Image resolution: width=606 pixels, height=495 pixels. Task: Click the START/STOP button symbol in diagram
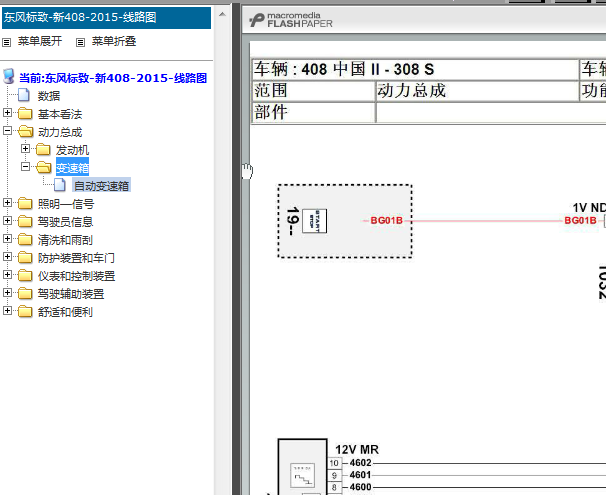click(315, 221)
